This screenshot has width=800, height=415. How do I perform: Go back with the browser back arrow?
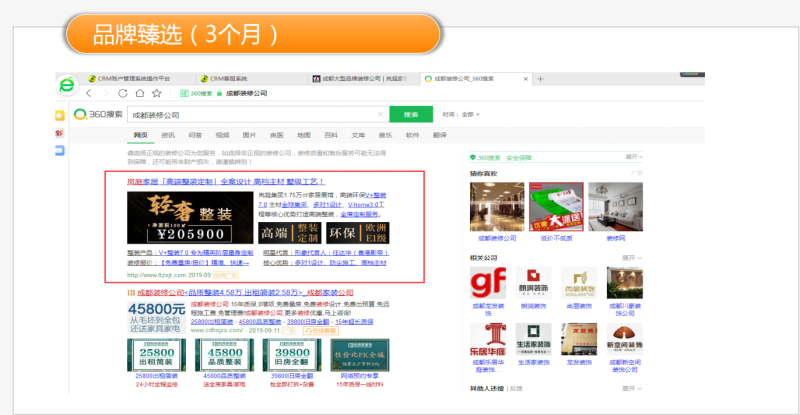(89, 93)
